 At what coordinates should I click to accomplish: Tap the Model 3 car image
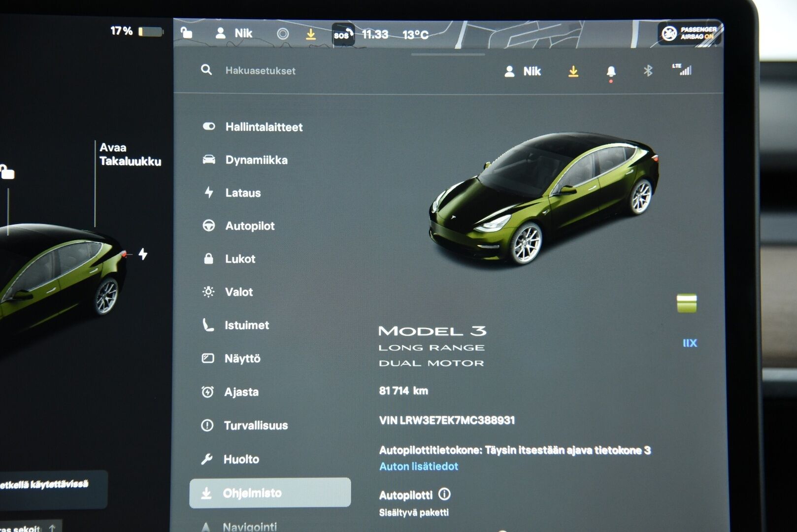pyautogui.click(x=543, y=199)
